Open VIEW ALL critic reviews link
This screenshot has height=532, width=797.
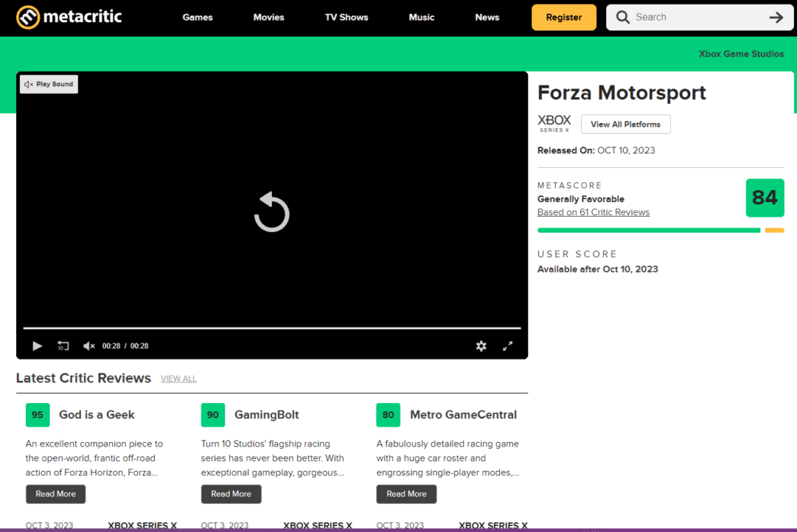click(179, 379)
